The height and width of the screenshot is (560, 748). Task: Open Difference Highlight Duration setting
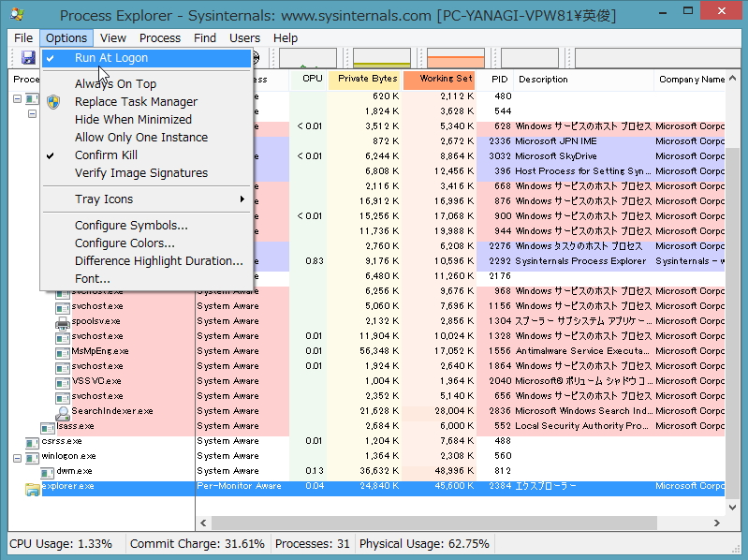[146, 261]
